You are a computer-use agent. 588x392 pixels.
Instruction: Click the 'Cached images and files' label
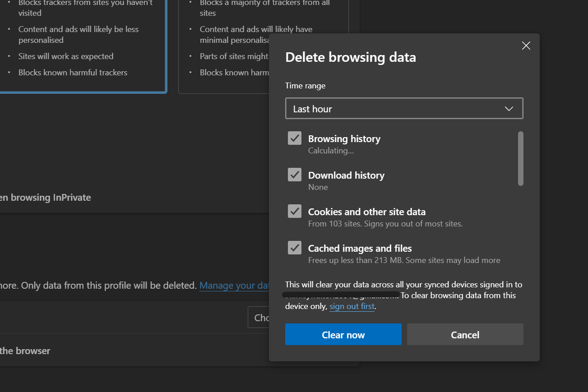(360, 248)
